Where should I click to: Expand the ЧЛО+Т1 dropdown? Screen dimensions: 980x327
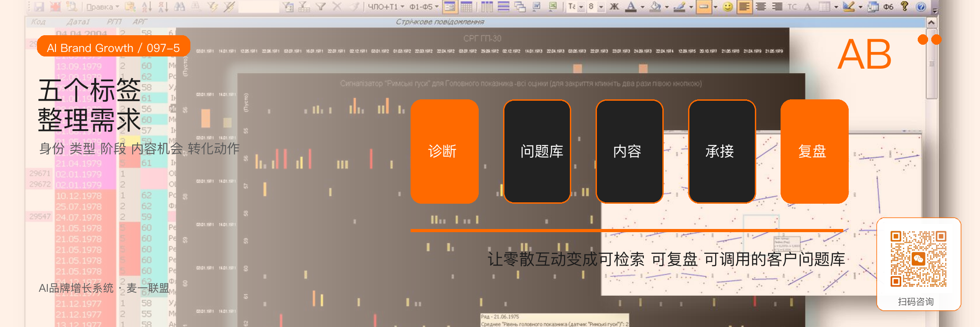pyautogui.click(x=386, y=7)
